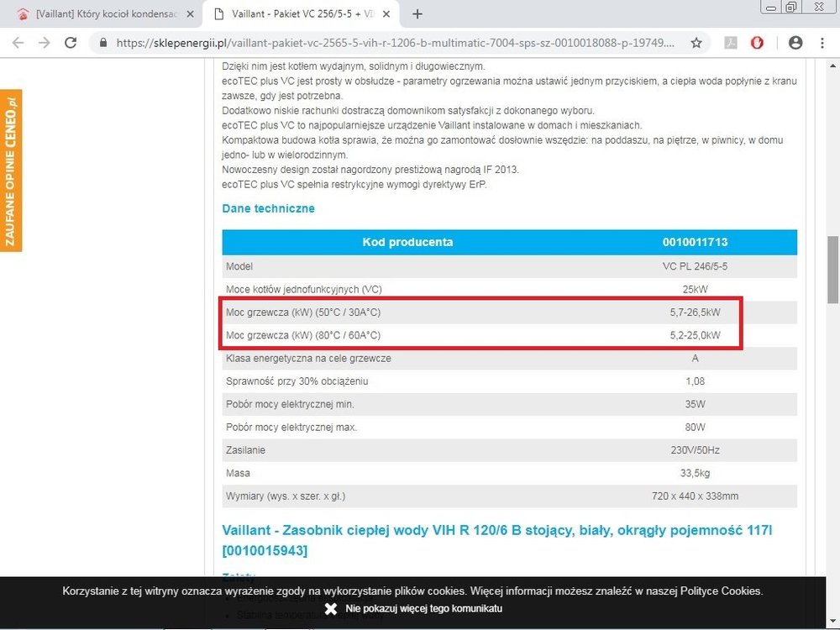Open the PDF extension icon
This screenshot has height=630, width=840.
(731, 43)
